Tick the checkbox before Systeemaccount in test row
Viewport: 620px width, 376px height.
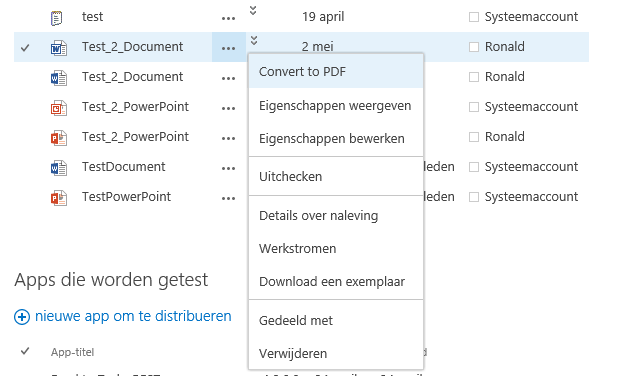[x=474, y=17]
